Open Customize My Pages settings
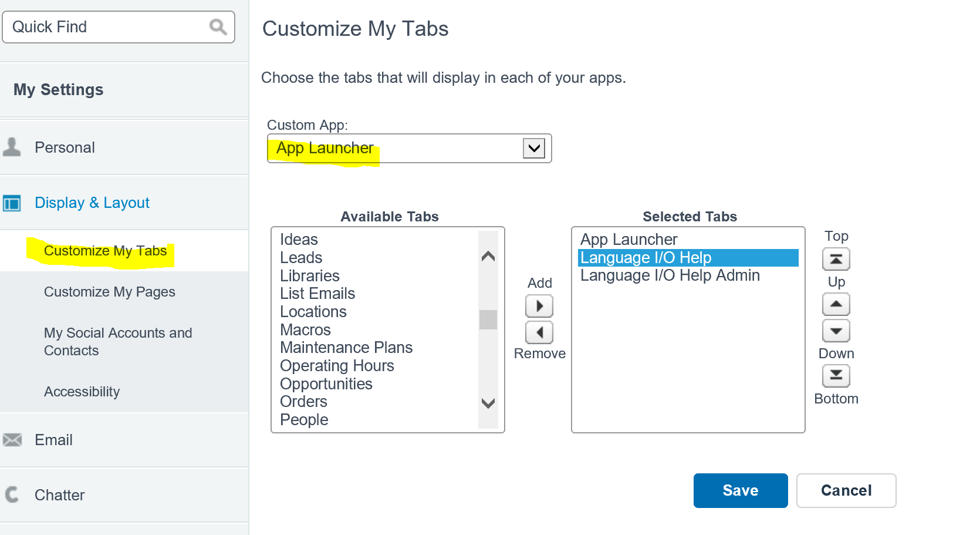 [x=110, y=292]
